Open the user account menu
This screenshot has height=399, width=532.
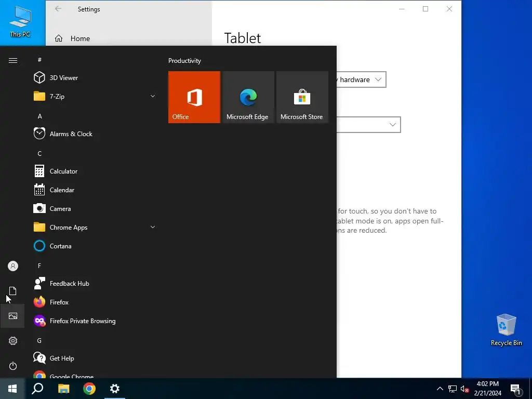tap(13, 266)
